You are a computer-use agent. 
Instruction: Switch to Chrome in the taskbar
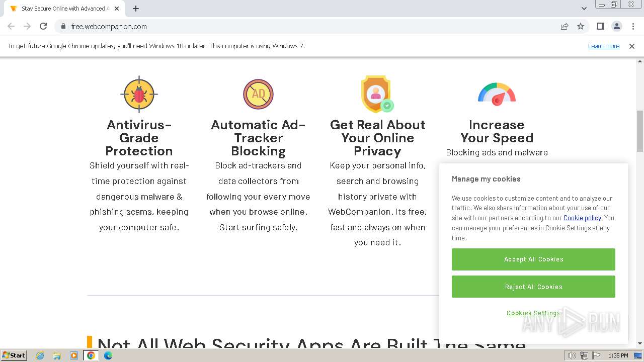[x=91, y=355]
